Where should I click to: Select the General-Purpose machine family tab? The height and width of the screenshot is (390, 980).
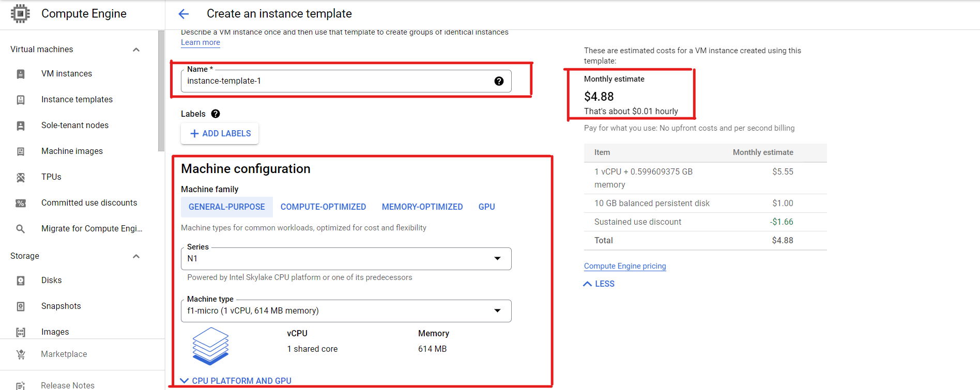tap(227, 207)
